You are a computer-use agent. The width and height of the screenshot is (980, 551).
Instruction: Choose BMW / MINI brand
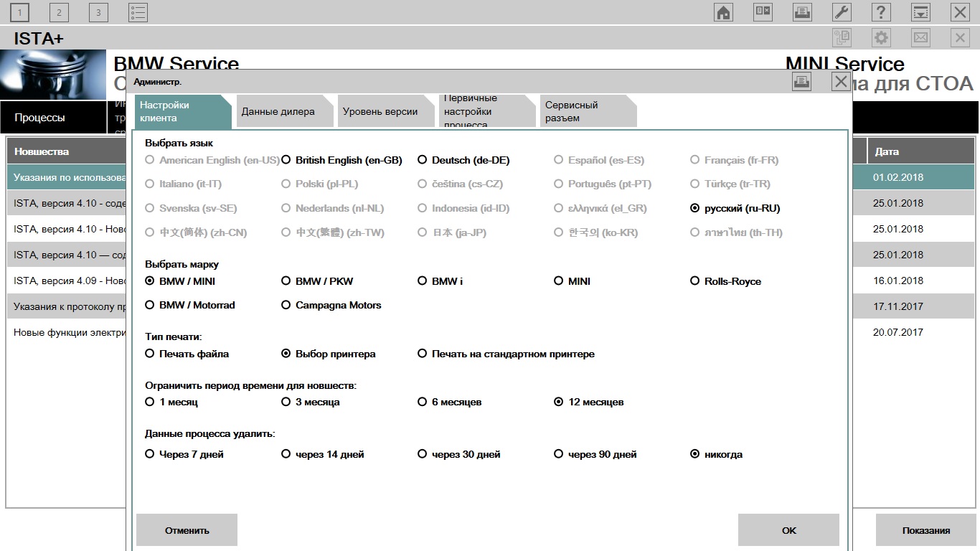[180, 281]
